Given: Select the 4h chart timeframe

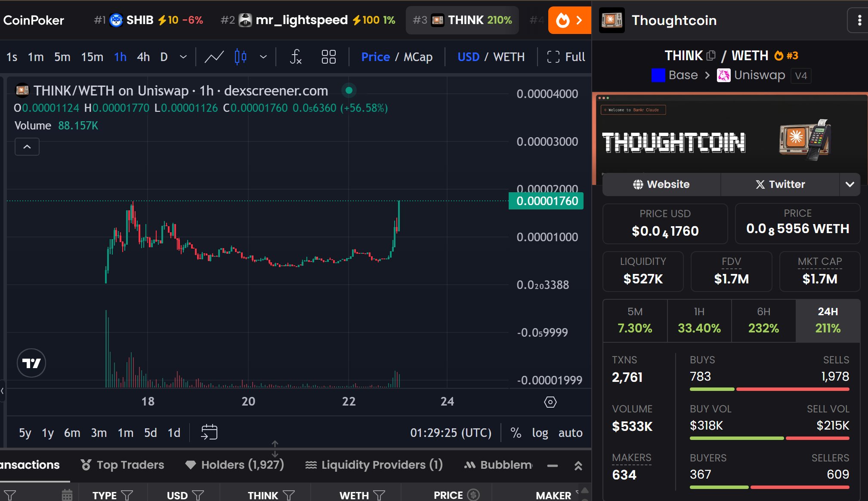Looking at the screenshot, I should tap(143, 57).
